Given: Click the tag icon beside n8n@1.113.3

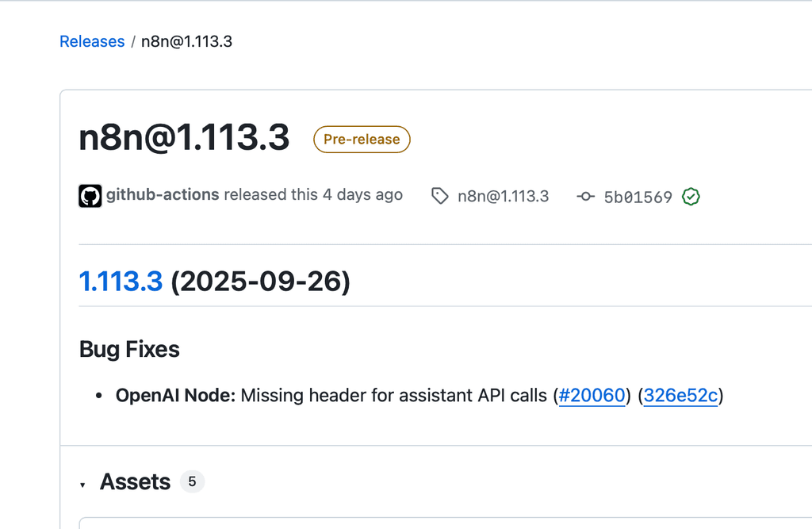Looking at the screenshot, I should 439,196.
